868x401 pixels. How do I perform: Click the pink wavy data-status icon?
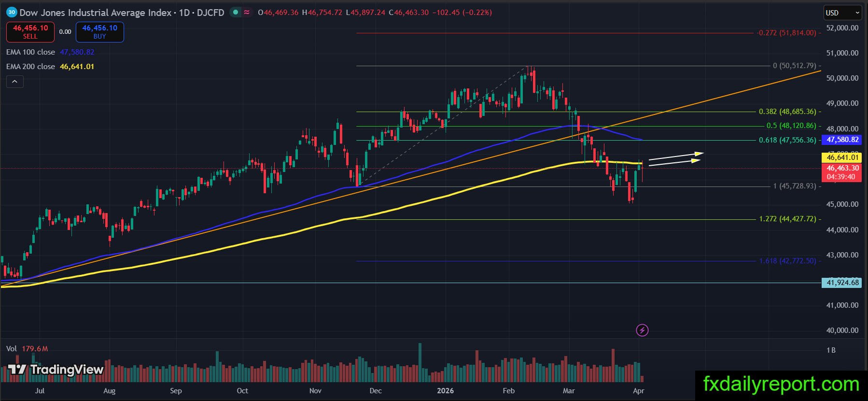point(247,12)
